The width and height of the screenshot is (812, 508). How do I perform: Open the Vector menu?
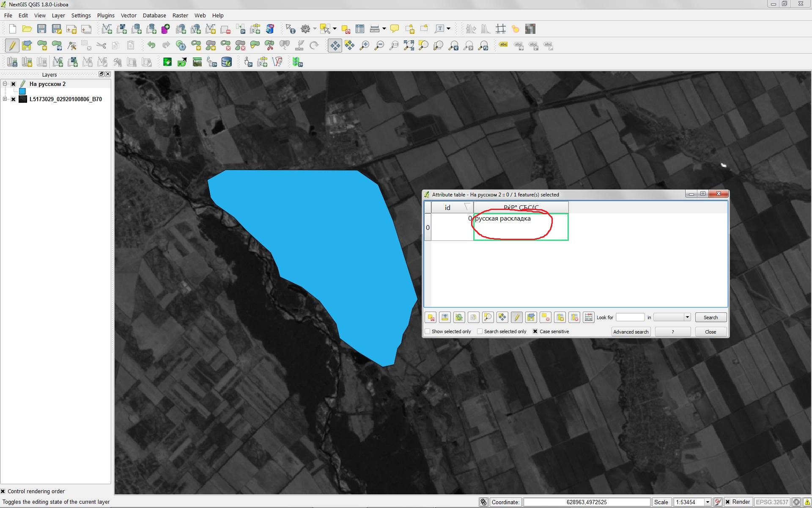pyautogui.click(x=128, y=15)
